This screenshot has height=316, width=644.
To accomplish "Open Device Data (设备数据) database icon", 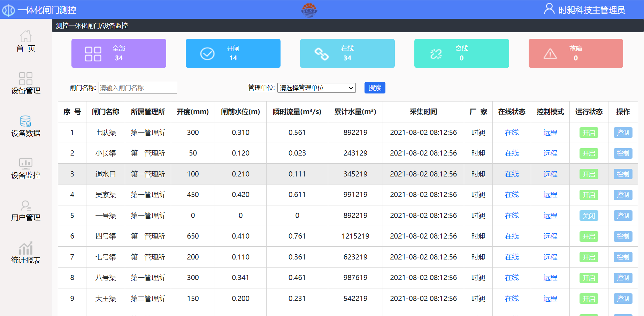I will (x=26, y=121).
